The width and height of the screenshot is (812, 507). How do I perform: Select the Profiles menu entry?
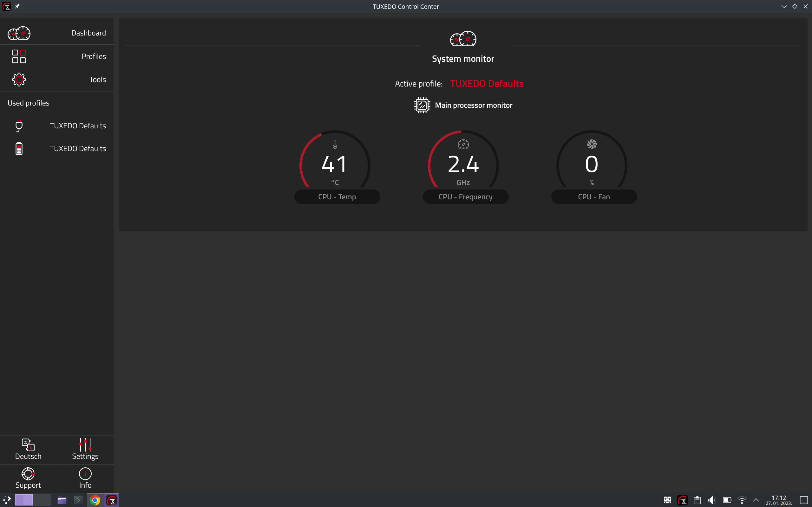[93, 56]
